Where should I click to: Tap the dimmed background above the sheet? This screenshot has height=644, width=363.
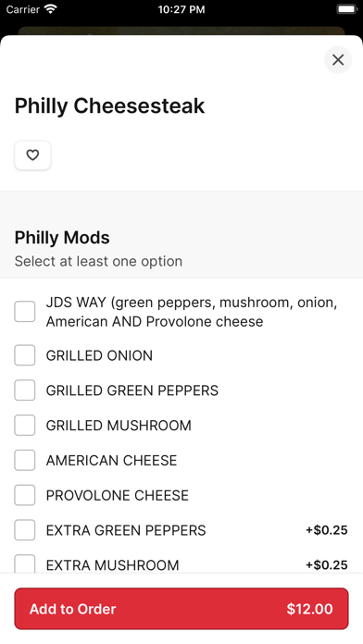pos(181,30)
